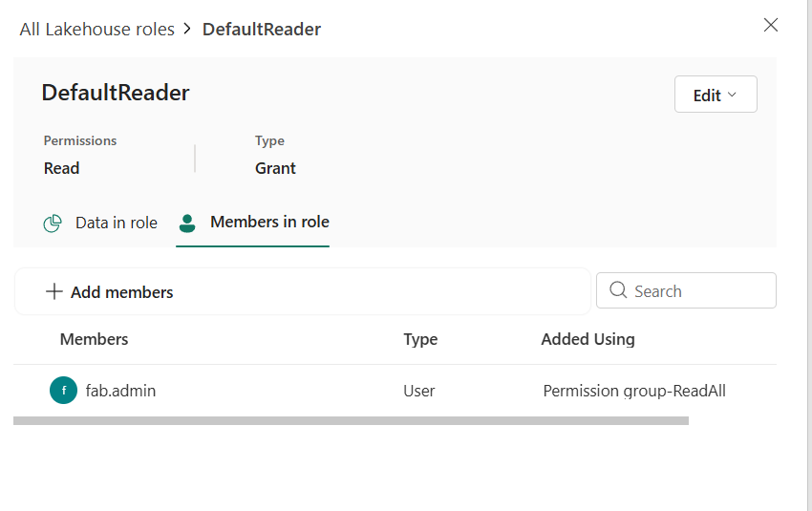The image size is (812, 511).
Task: Click the User type cell
Action: click(419, 391)
